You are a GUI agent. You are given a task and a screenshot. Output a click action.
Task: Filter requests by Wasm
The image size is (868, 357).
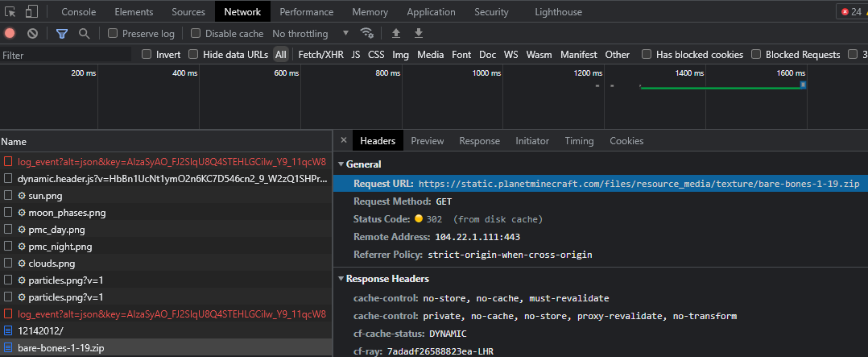(x=539, y=54)
